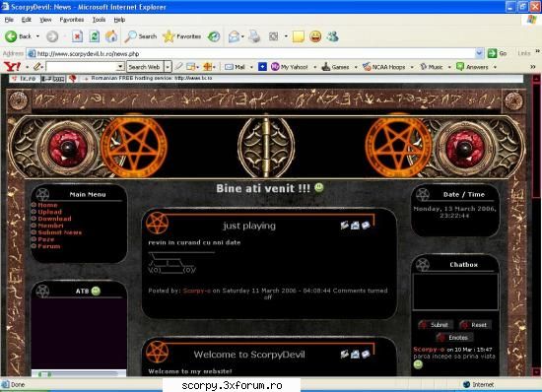Click the Yahoo toolbar search field
The height and width of the screenshot is (392, 542).
pyautogui.click(x=82, y=66)
